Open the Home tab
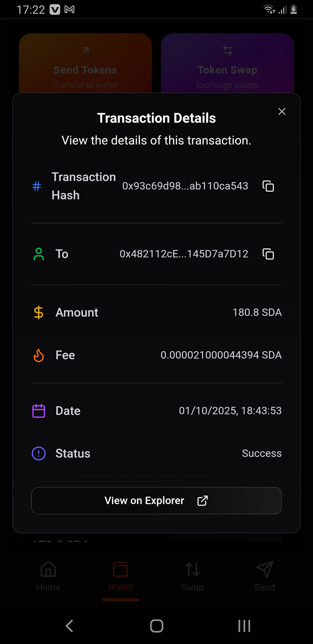This screenshot has height=644, width=313. [x=48, y=575]
